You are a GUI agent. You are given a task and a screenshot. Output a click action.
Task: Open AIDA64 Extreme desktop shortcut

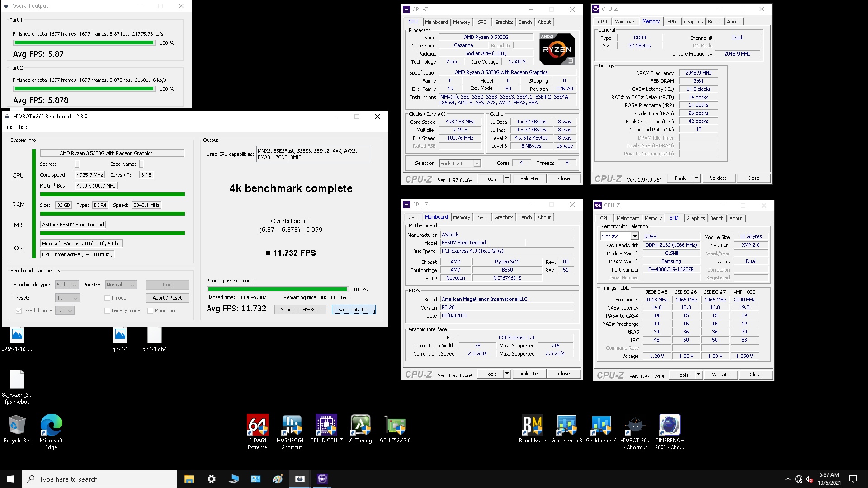257,432
